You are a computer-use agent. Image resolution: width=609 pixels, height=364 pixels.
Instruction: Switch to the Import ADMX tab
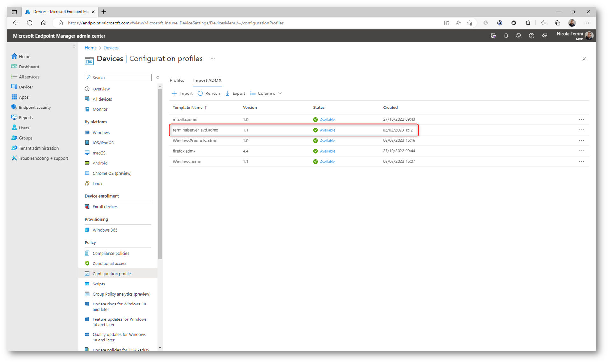pyautogui.click(x=207, y=80)
